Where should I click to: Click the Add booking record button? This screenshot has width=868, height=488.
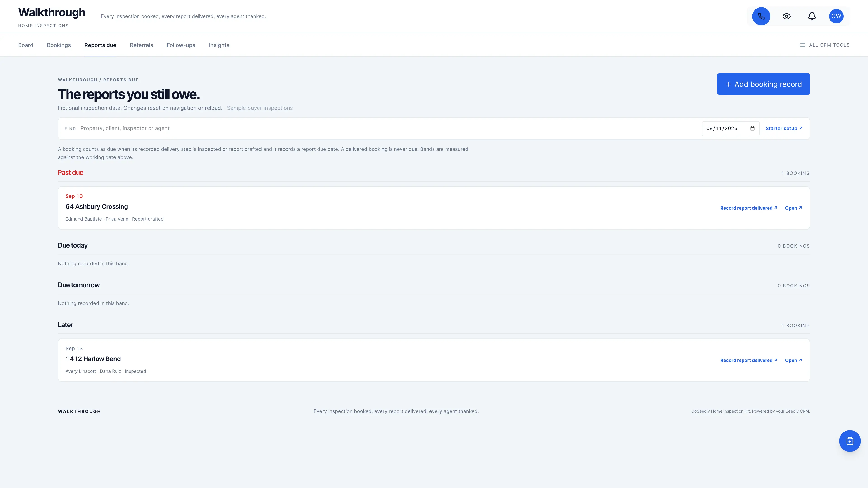[763, 84]
